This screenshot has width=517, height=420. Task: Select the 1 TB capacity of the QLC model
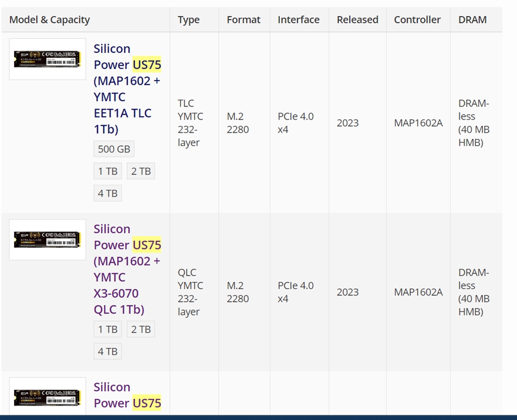[x=108, y=329]
